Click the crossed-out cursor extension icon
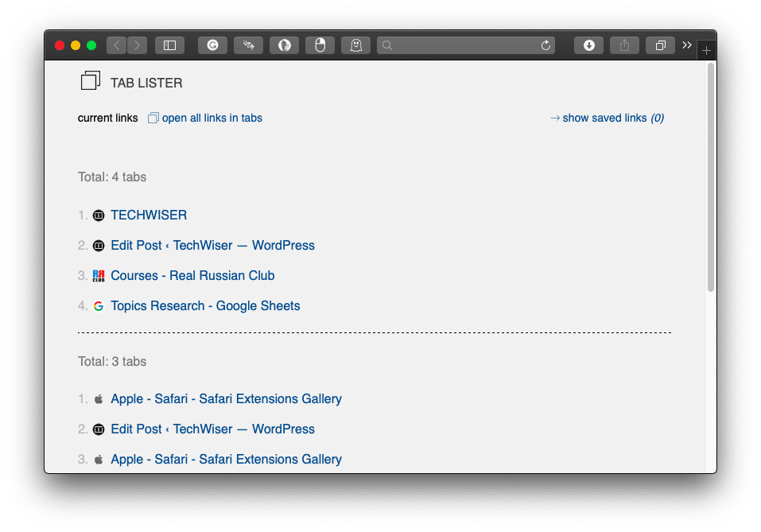Screen dimensions: 761x532 (x=248, y=45)
